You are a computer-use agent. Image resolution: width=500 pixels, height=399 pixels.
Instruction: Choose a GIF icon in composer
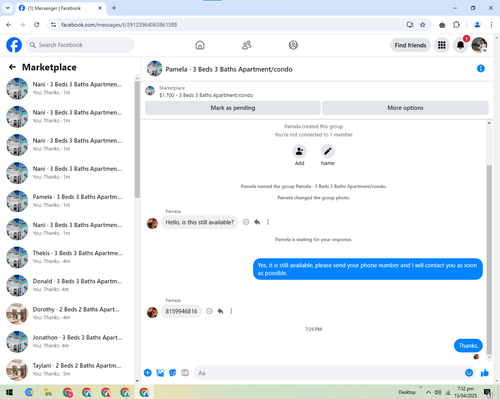coord(185,373)
